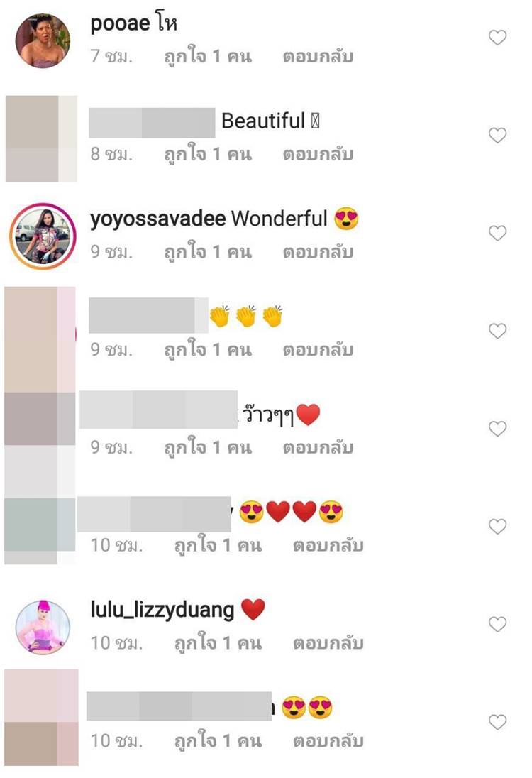Tap heart beside heart-eyes and red hearts comment
This screenshot has height=778, width=532.
click(497, 526)
